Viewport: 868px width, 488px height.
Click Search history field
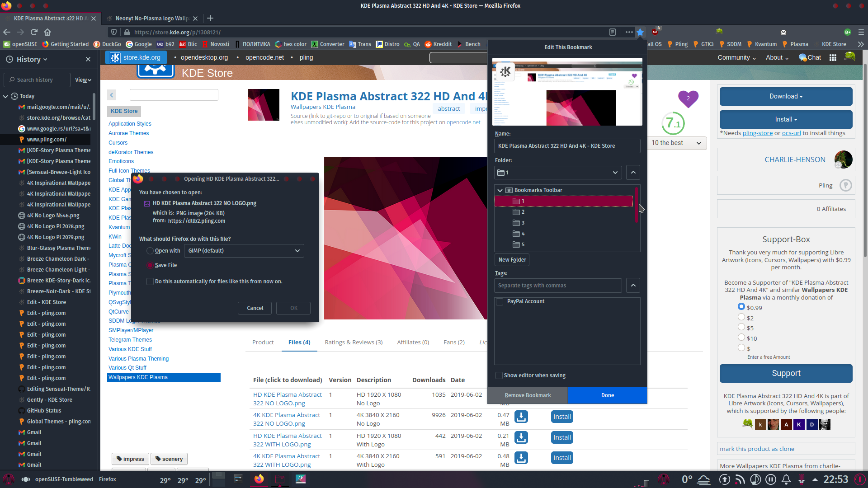pyautogui.click(x=37, y=80)
